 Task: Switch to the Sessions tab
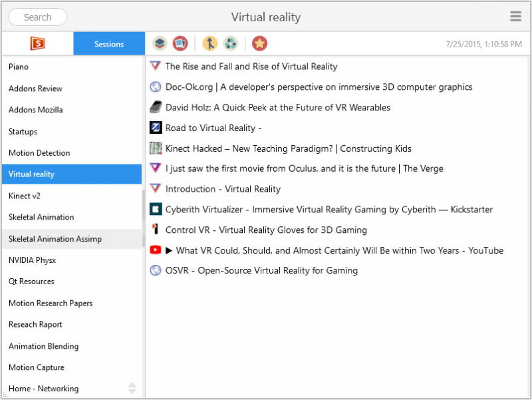108,42
